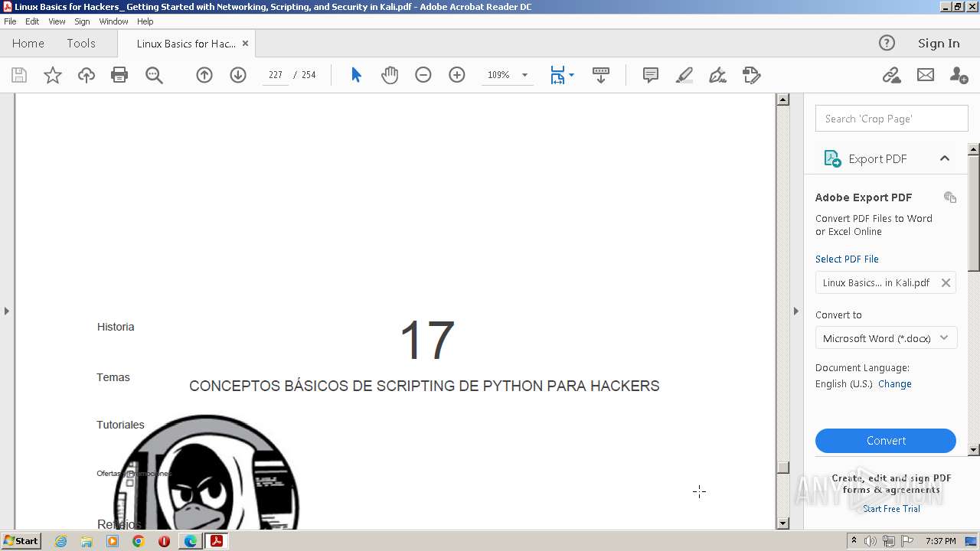Activate the Selection arrow tool
Image resolution: width=980 pixels, height=551 pixels.
(x=356, y=75)
